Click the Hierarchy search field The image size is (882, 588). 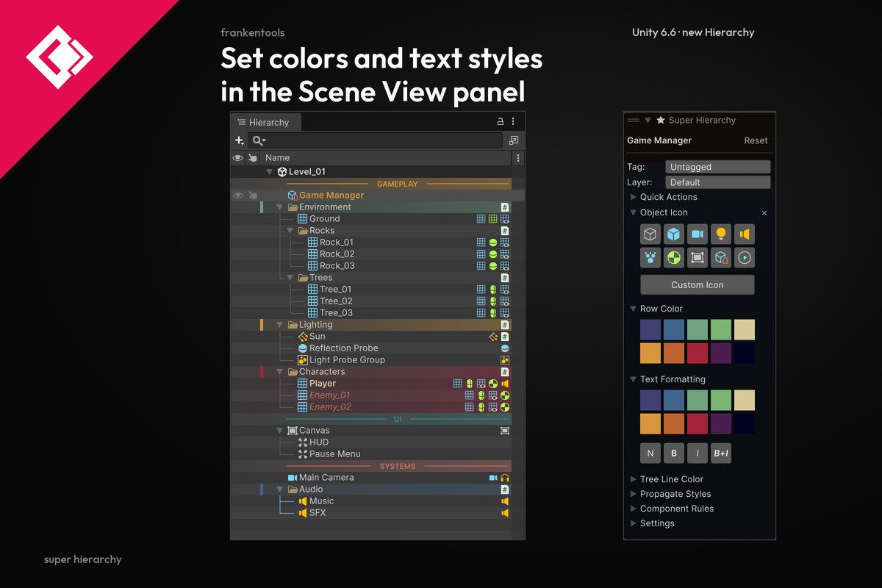(376, 140)
